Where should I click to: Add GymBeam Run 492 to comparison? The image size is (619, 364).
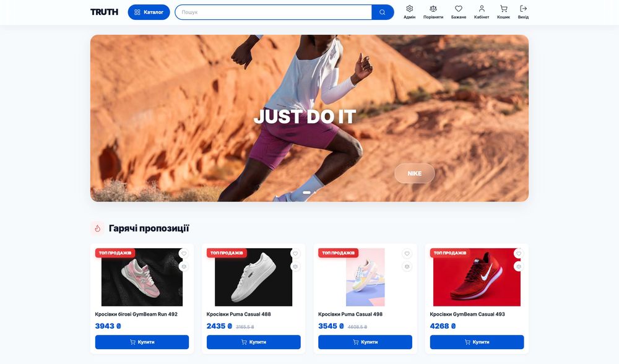coord(184,266)
